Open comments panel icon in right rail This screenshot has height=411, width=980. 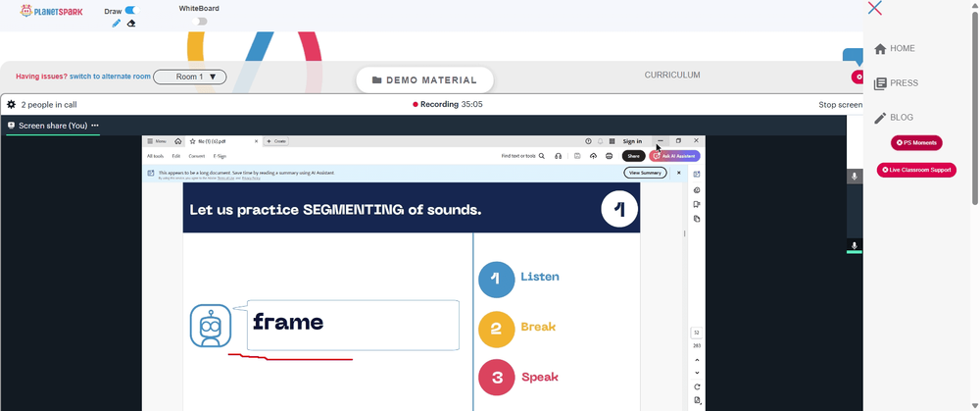[697, 190]
